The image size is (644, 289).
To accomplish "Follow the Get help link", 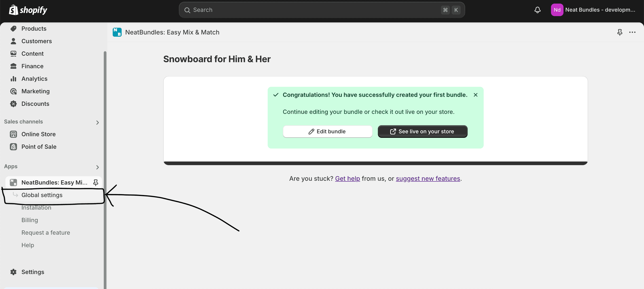I will 347,178.
